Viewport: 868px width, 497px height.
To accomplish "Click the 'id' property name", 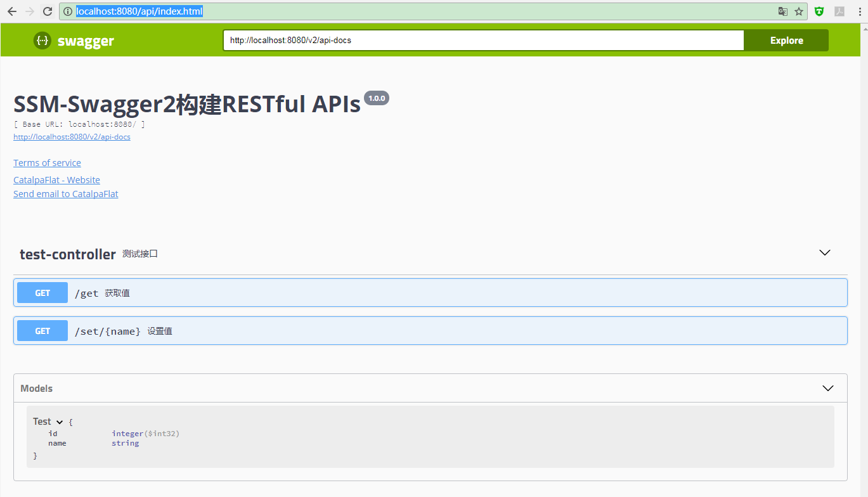I will (53, 434).
